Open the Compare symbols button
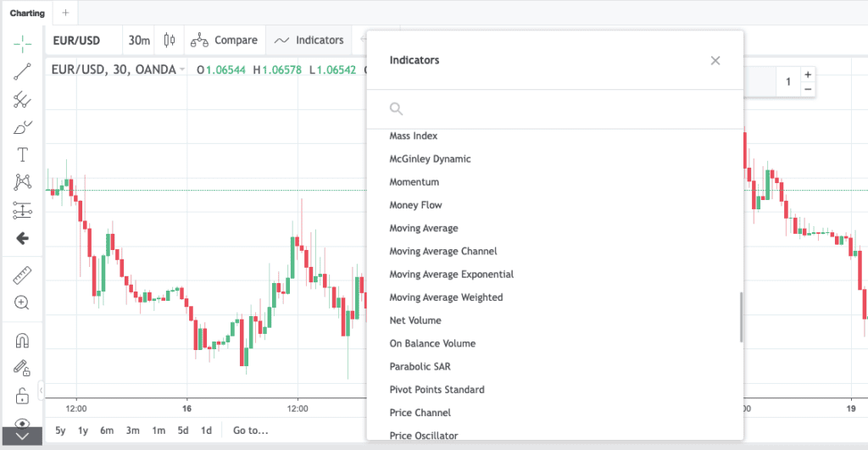 (224, 40)
